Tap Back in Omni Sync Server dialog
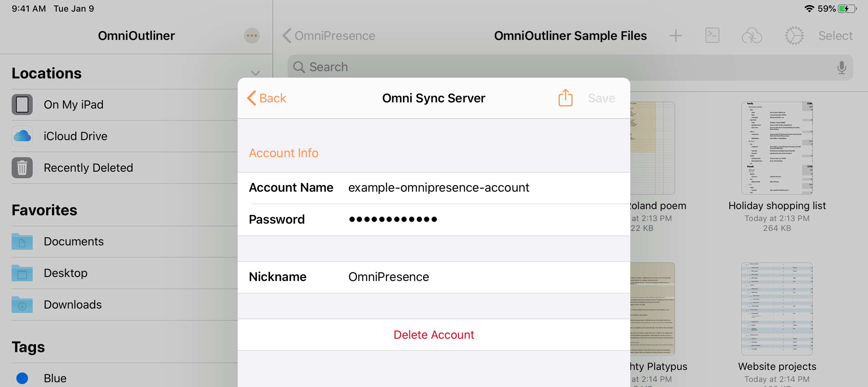The width and height of the screenshot is (868, 387). click(267, 98)
